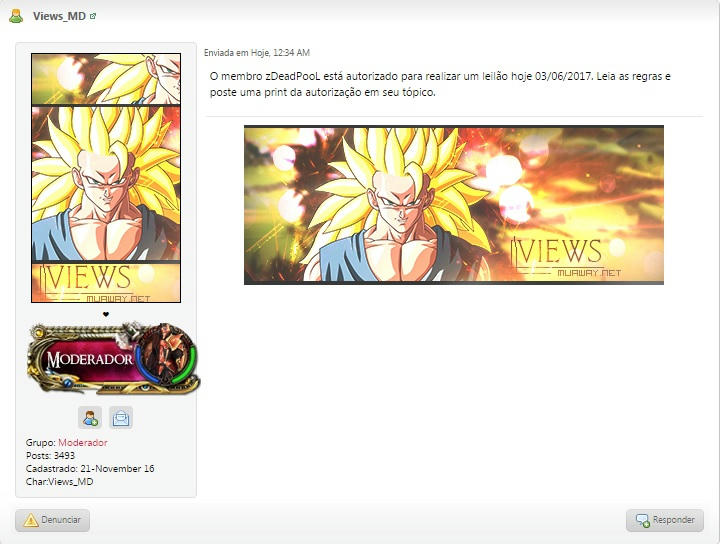Click the Views signature banner image
Screen dimensions: 723x544
[453, 205]
